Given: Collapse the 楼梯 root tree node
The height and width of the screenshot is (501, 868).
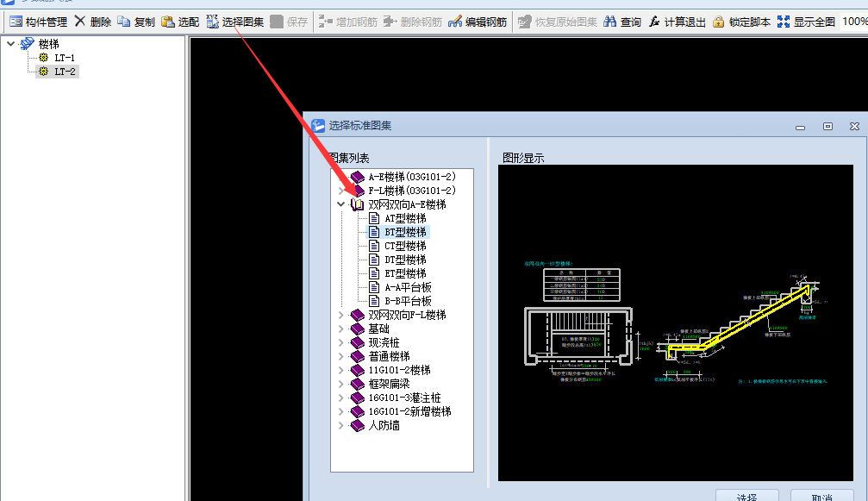Looking at the screenshot, I should point(10,43).
